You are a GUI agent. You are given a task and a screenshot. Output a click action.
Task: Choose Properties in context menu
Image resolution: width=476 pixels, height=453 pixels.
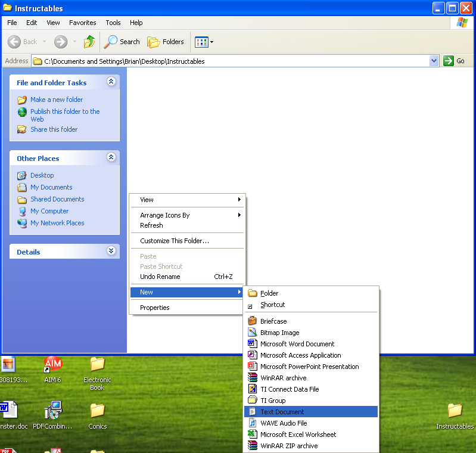(x=187, y=308)
